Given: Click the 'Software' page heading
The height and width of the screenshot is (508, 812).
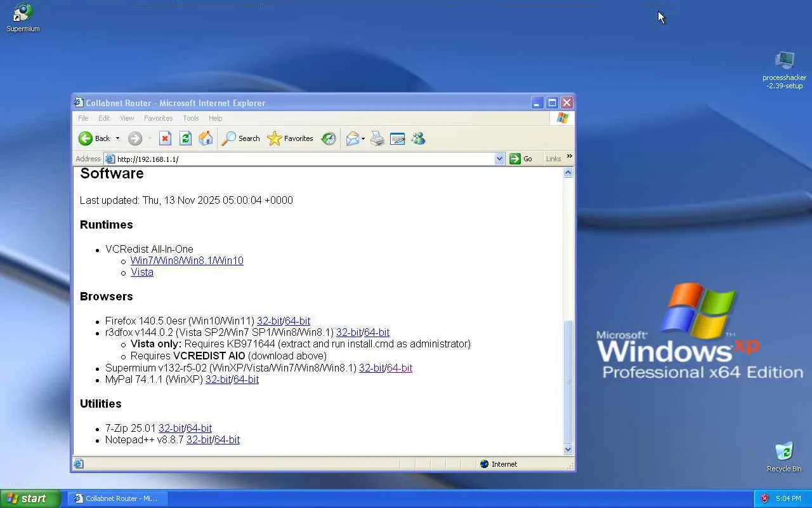Looking at the screenshot, I should pyautogui.click(x=112, y=173).
